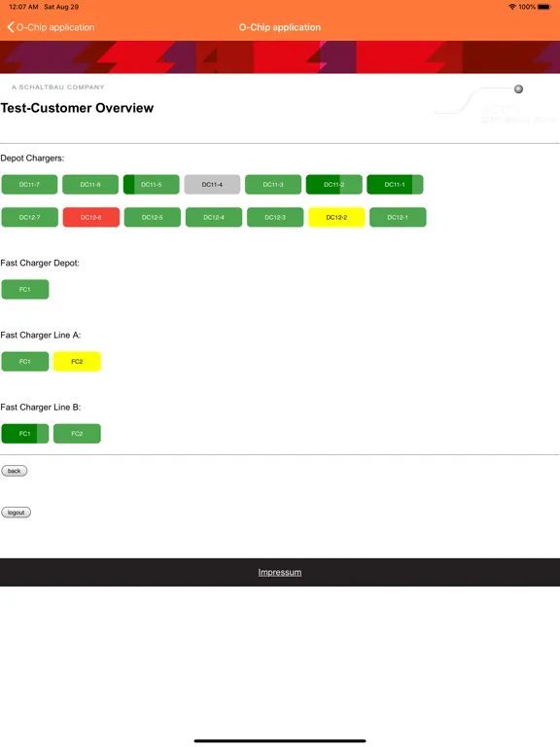Viewport: 560px width, 747px height.
Task: Click the back button
Action: (x=15, y=471)
